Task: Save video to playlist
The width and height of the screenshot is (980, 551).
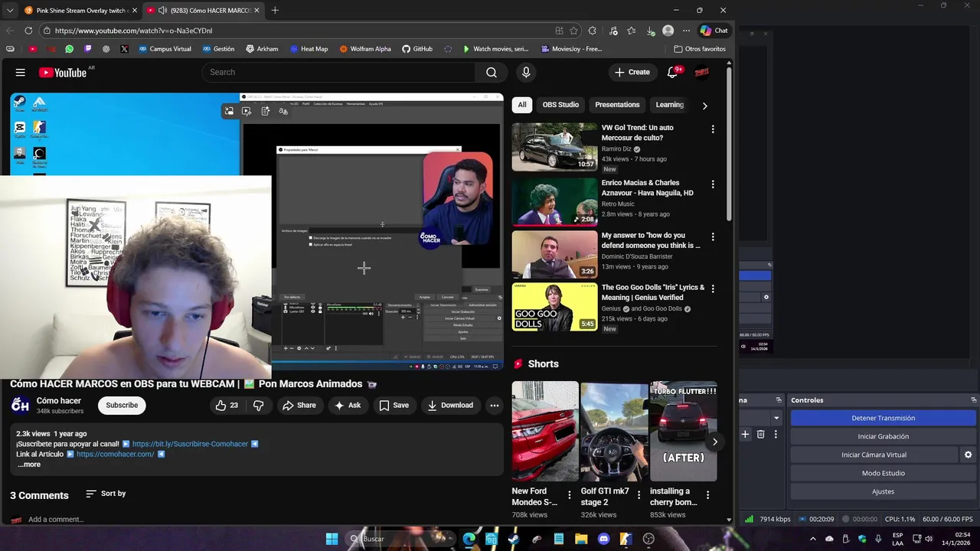Action: click(x=394, y=406)
